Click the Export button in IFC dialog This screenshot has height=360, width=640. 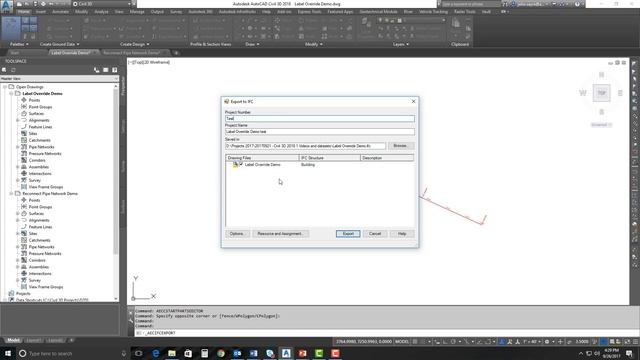[348, 234]
